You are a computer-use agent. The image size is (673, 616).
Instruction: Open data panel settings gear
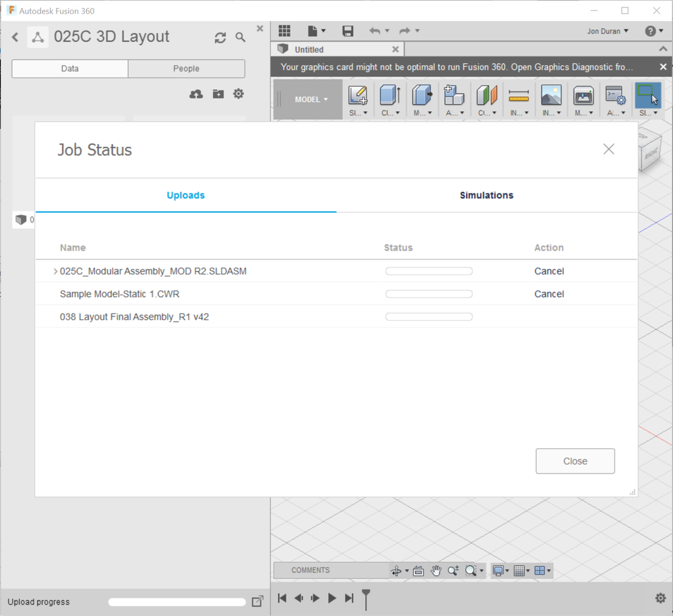click(238, 94)
